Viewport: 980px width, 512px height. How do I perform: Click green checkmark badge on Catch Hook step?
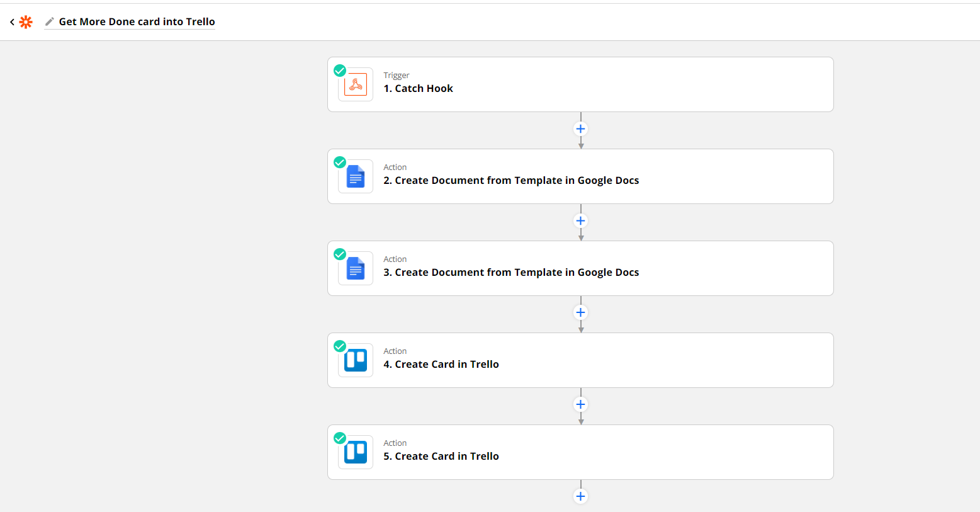coord(340,71)
